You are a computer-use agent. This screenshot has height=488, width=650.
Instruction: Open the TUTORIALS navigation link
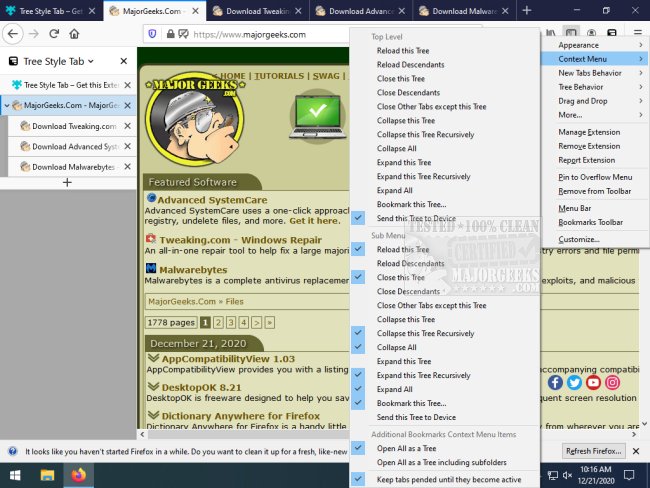(x=279, y=76)
